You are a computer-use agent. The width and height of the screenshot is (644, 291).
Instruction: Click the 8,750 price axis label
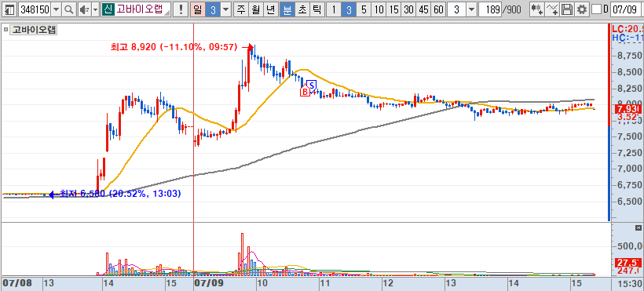tap(629, 56)
